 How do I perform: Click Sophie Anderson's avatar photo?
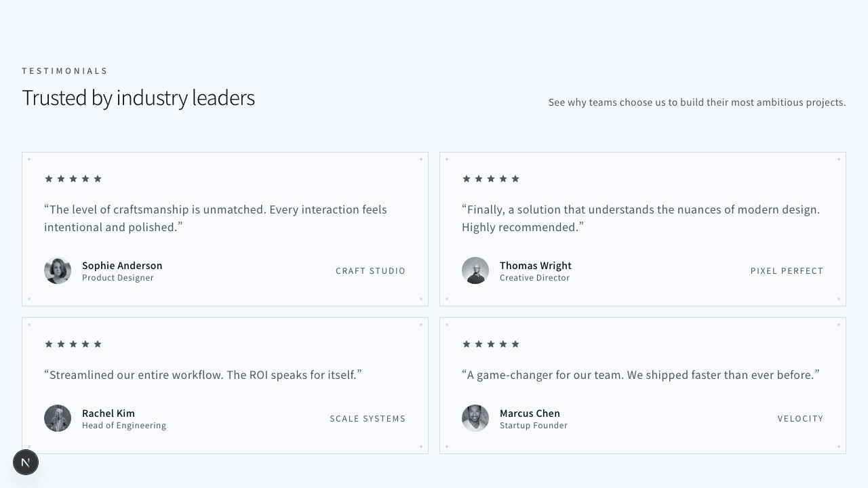click(x=58, y=270)
